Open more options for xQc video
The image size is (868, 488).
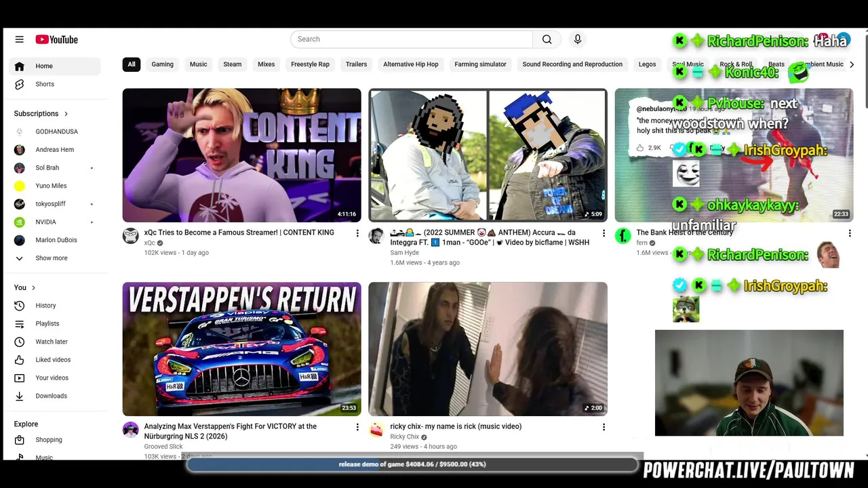[x=357, y=233]
